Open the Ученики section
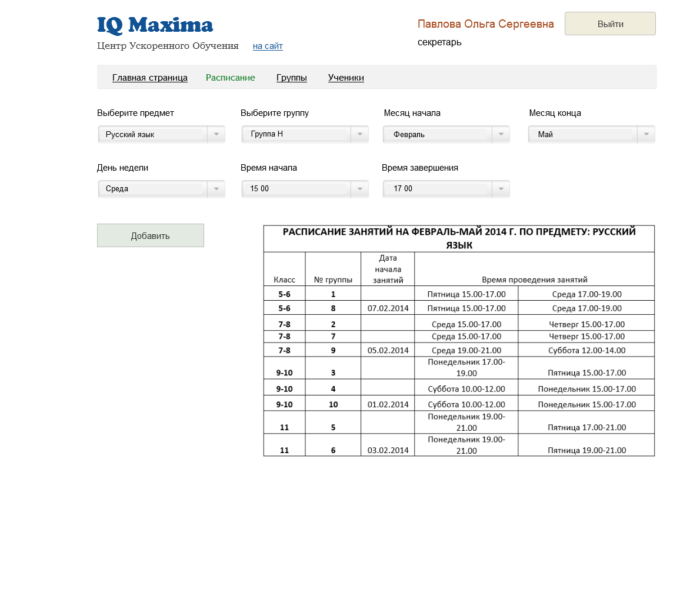The width and height of the screenshot is (700, 612). coord(346,78)
